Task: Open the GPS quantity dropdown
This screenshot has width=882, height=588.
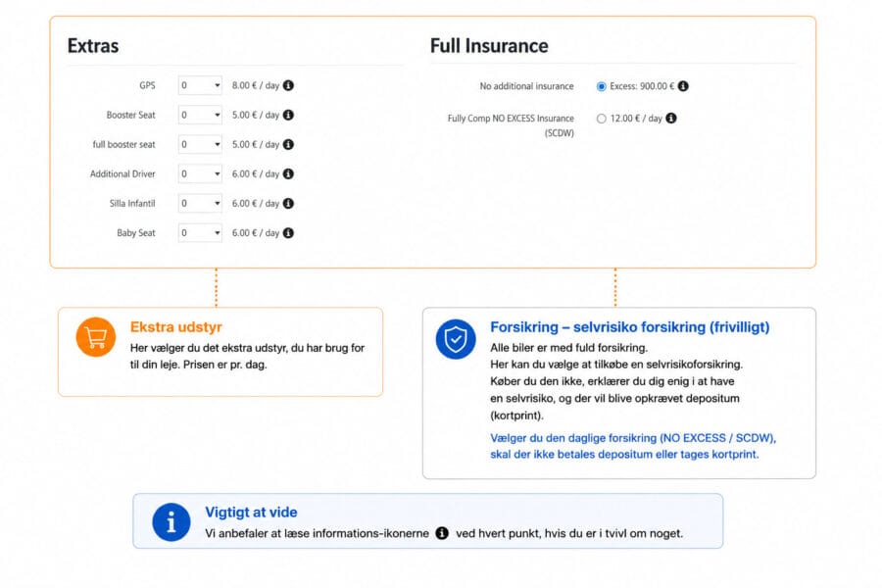Action: 200,85
